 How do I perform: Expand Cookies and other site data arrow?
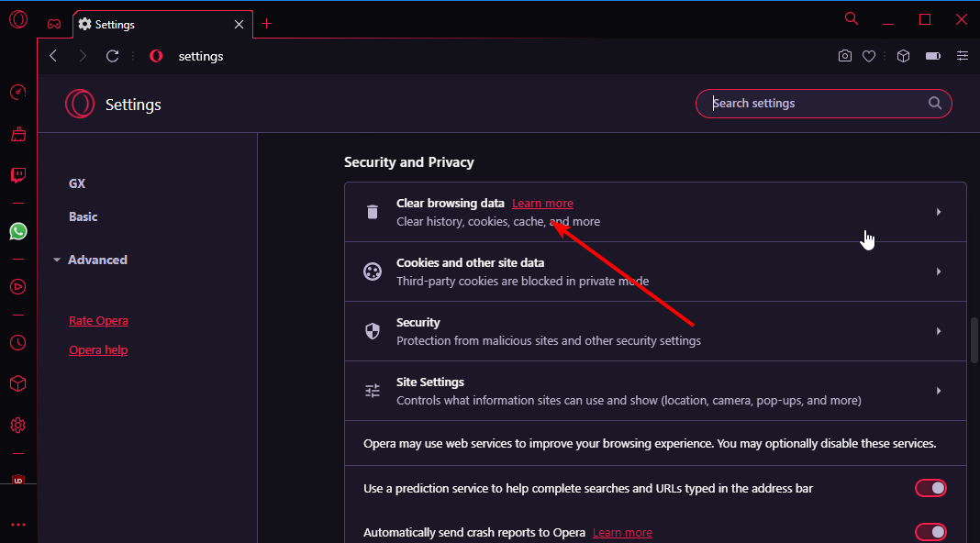pyautogui.click(x=939, y=271)
